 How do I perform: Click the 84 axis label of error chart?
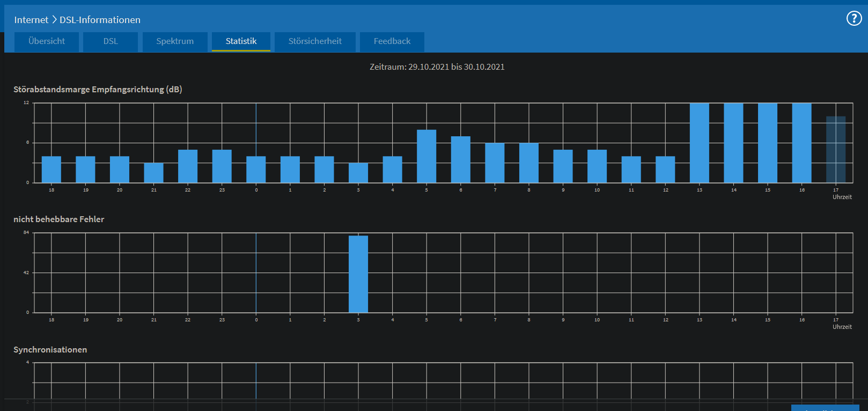click(26, 232)
